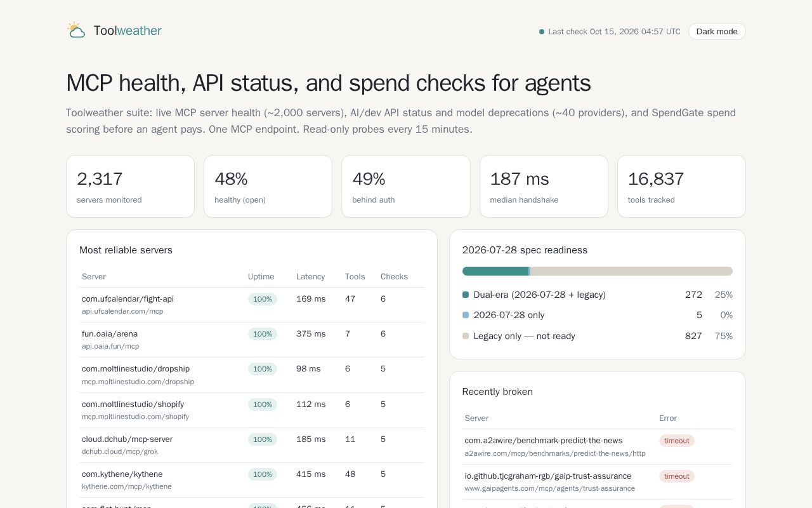Click the beige Legacy only legend swatch
Screen dimensions: 812x508
pos(466,336)
